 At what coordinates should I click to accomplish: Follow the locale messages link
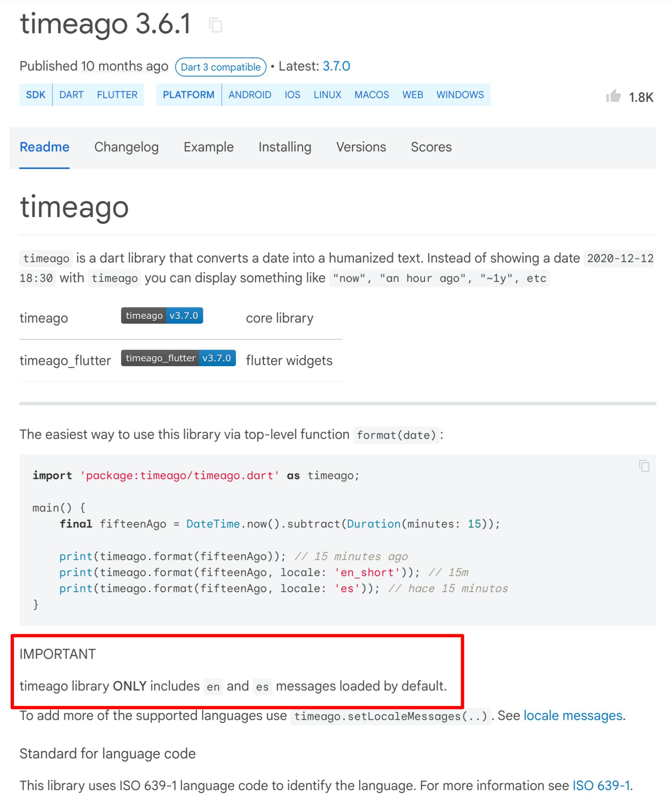573,715
